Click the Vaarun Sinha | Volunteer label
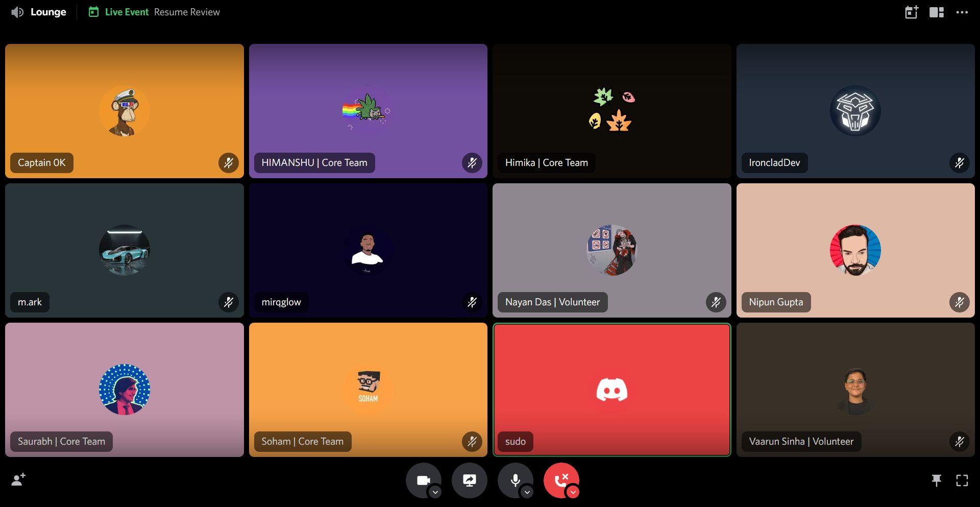 [x=801, y=442]
